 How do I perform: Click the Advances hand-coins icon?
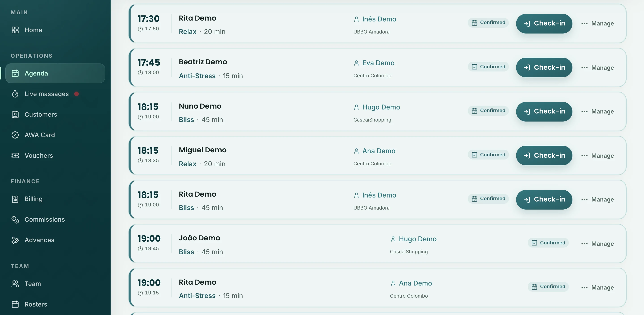[15, 240]
